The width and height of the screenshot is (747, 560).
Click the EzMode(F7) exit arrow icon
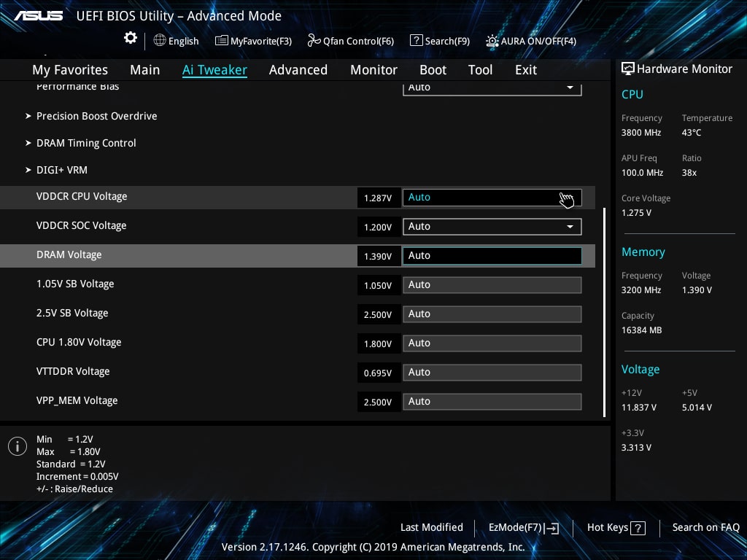551,528
